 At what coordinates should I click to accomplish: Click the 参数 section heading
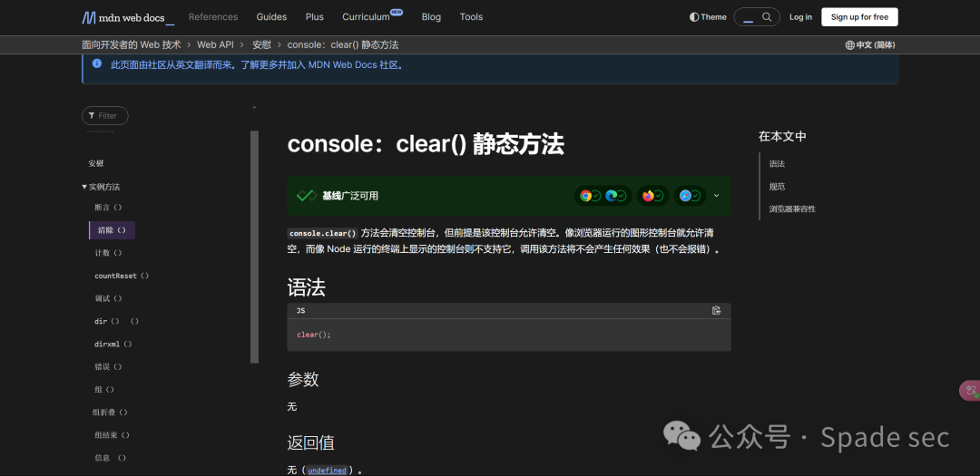[303, 379]
